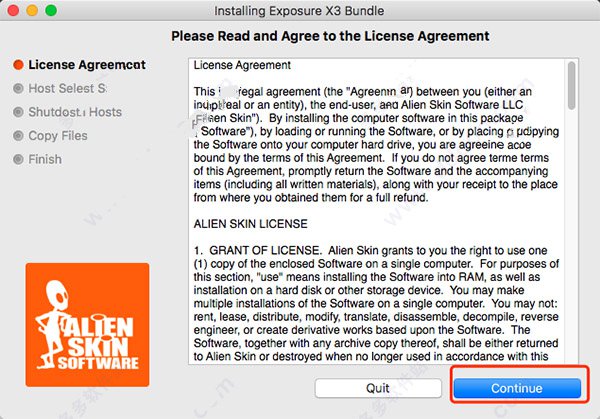Click the Host Select step bullet
Image resolution: width=600 pixels, height=419 pixels.
coord(18,88)
